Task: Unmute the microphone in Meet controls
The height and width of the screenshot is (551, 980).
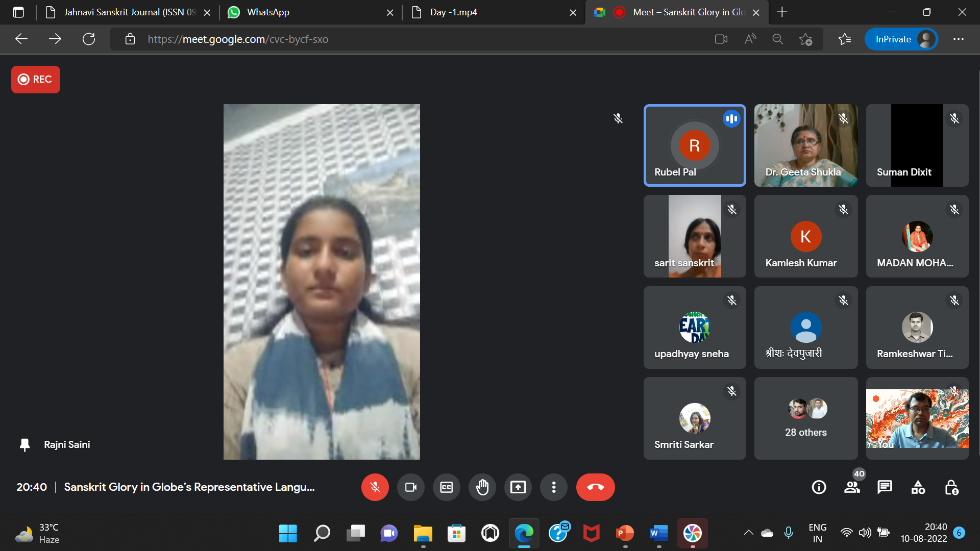Action: coord(375,487)
